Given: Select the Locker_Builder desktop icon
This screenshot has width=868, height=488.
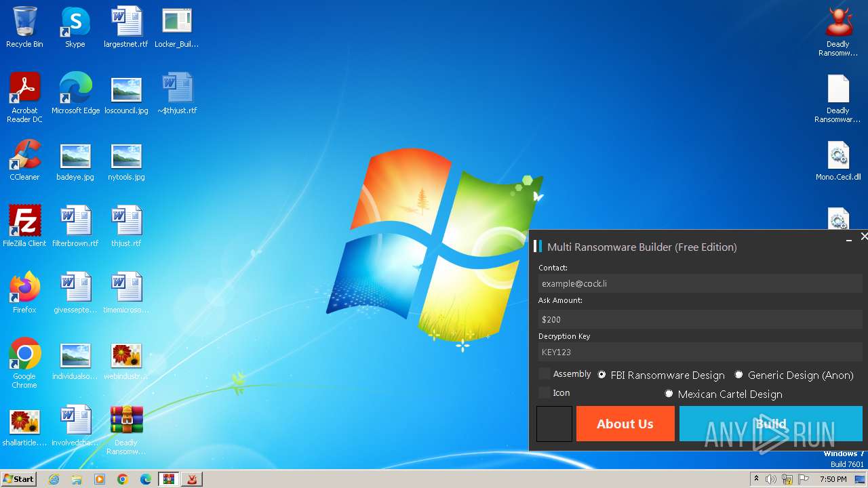Looking at the screenshot, I should pos(176,28).
